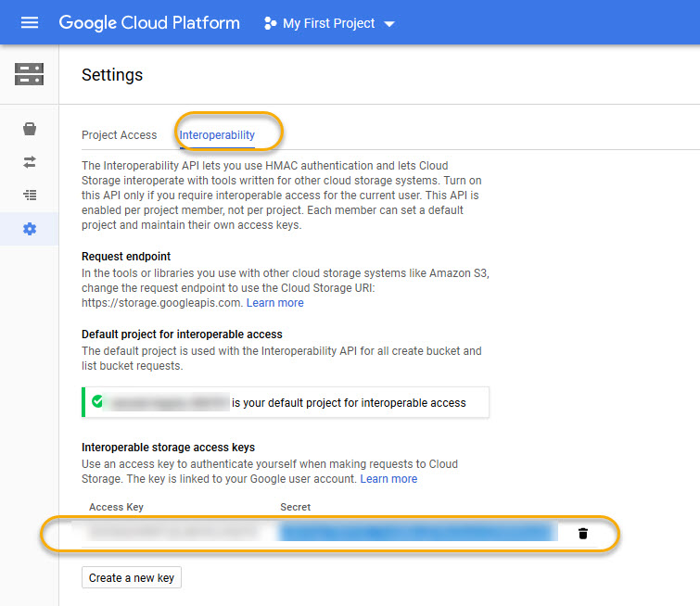Screen dimensions: 700x606
Task: Click the blurred blue Secret value
Action: point(418,532)
